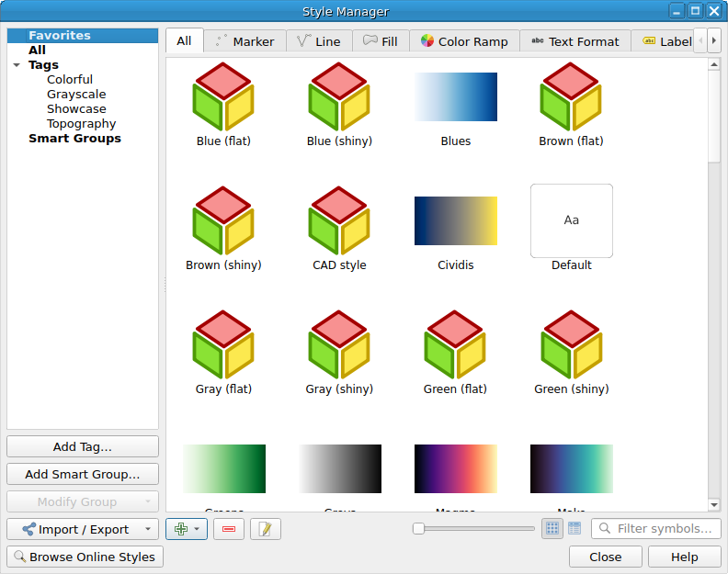Switch to list view mode
This screenshot has height=574, width=728.
[574, 528]
